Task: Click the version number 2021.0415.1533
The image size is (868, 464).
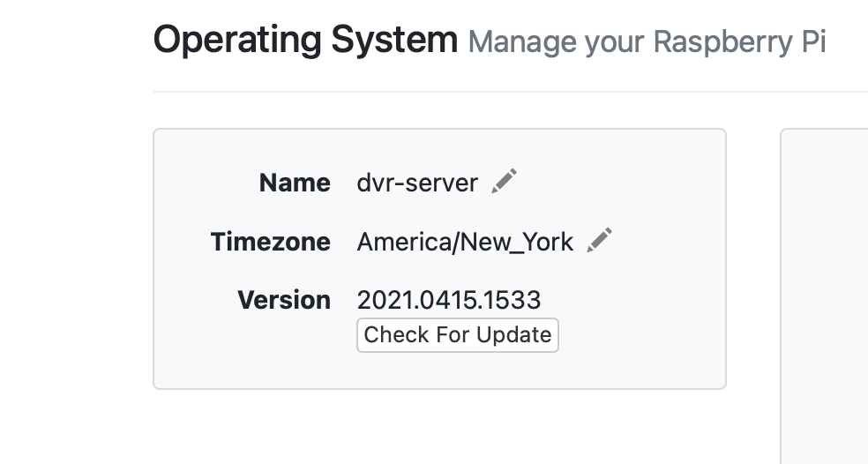Action: click(448, 300)
